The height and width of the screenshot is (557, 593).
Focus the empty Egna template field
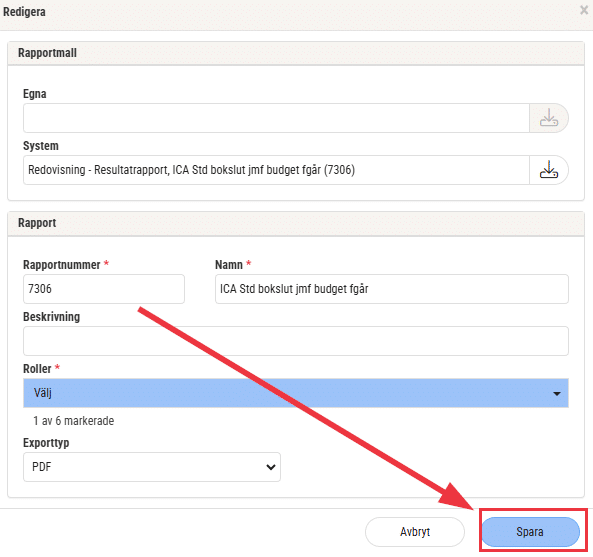tap(276, 118)
